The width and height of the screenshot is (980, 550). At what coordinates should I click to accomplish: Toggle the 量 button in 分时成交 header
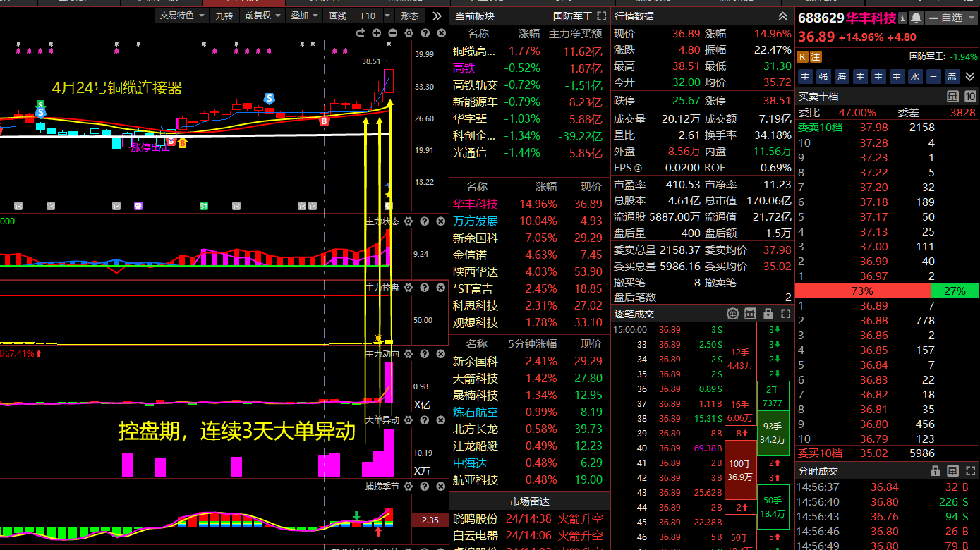(x=952, y=471)
